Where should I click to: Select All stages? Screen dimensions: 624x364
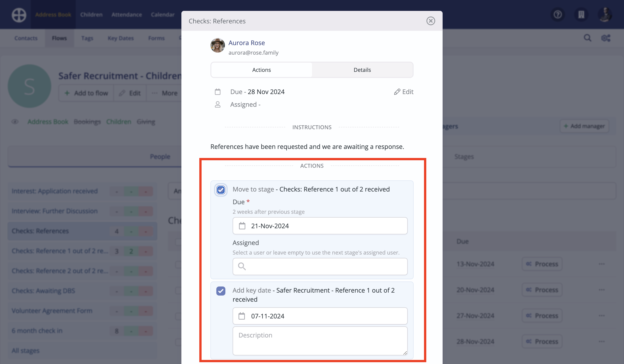pos(82,351)
